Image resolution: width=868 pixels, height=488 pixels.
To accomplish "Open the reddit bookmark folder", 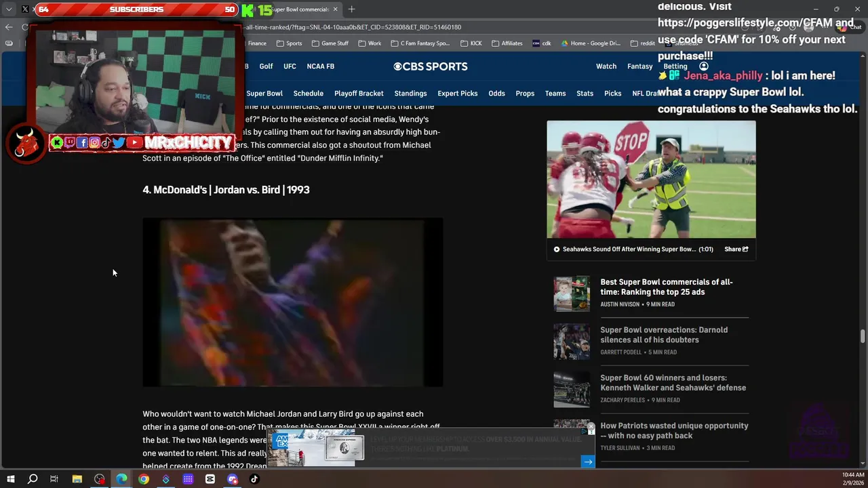I will (x=643, y=43).
